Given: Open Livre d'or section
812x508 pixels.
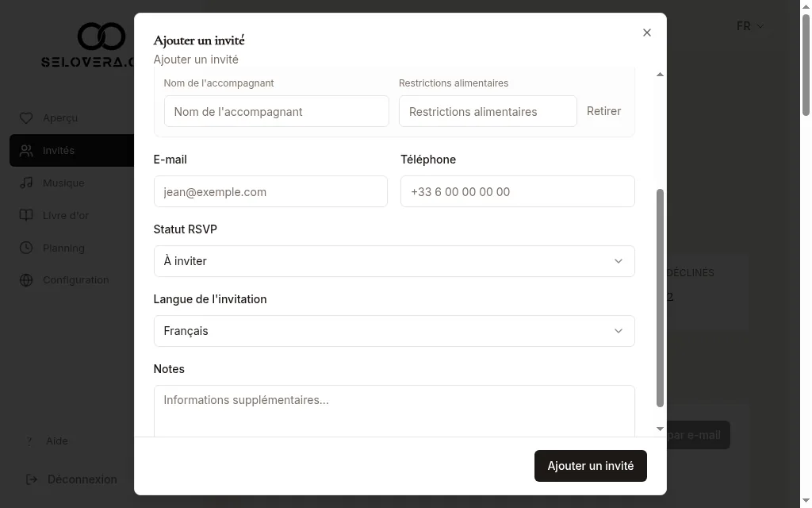Looking at the screenshot, I should pos(71,216).
